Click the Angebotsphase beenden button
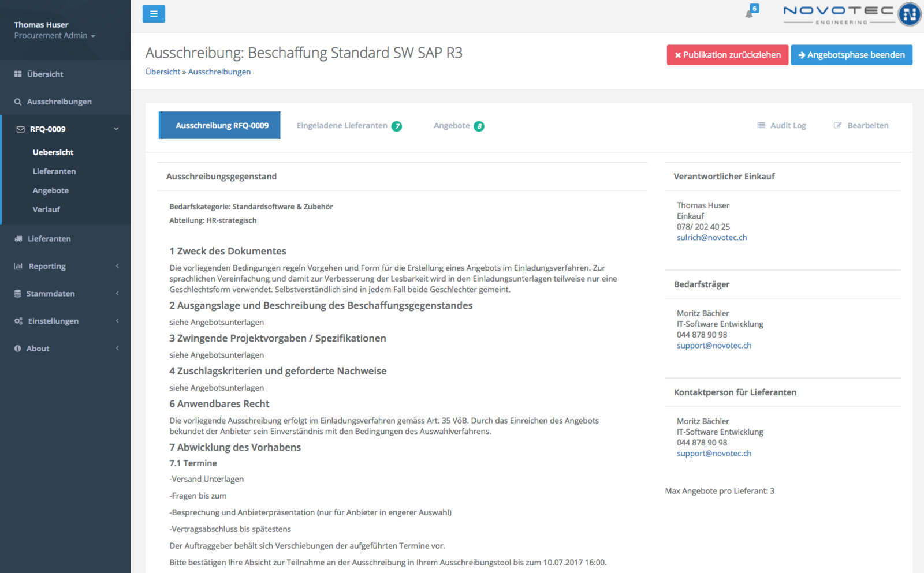Screen dimensions: 924x573 [851, 55]
